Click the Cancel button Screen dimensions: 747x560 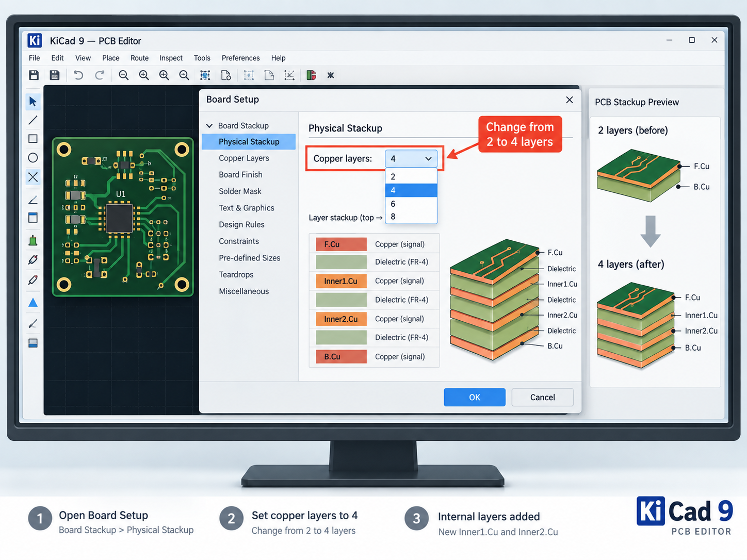tap(543, 397)
